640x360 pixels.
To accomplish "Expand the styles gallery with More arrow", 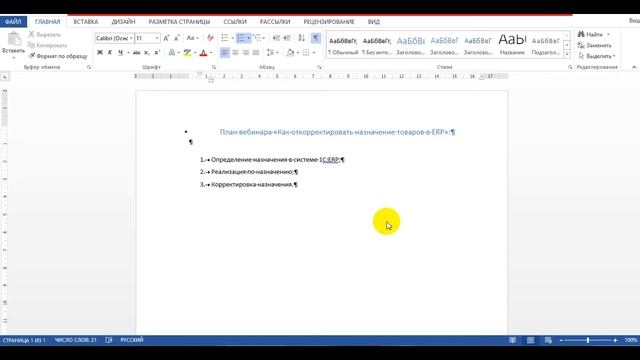I will [x=567, y=54].
